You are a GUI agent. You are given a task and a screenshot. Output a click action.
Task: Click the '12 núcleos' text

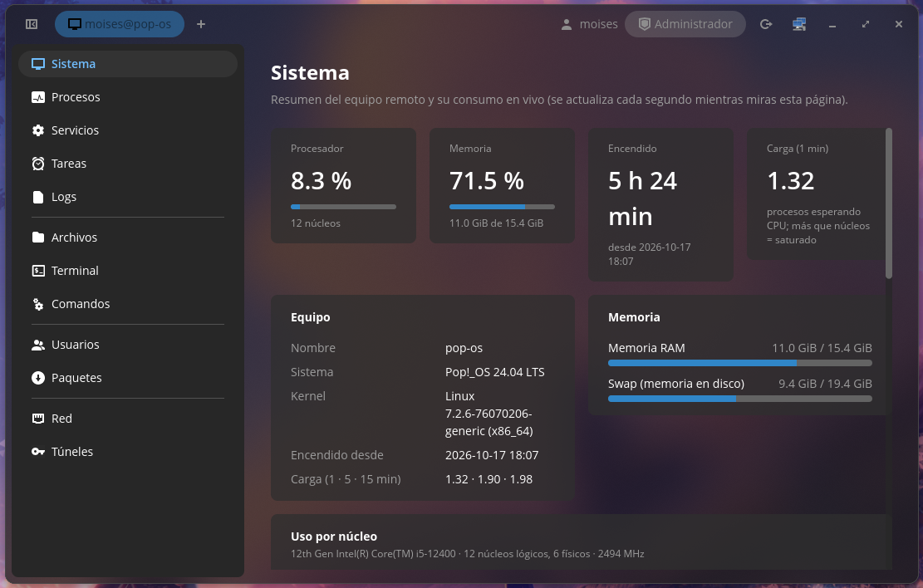(x=316, y=223)
